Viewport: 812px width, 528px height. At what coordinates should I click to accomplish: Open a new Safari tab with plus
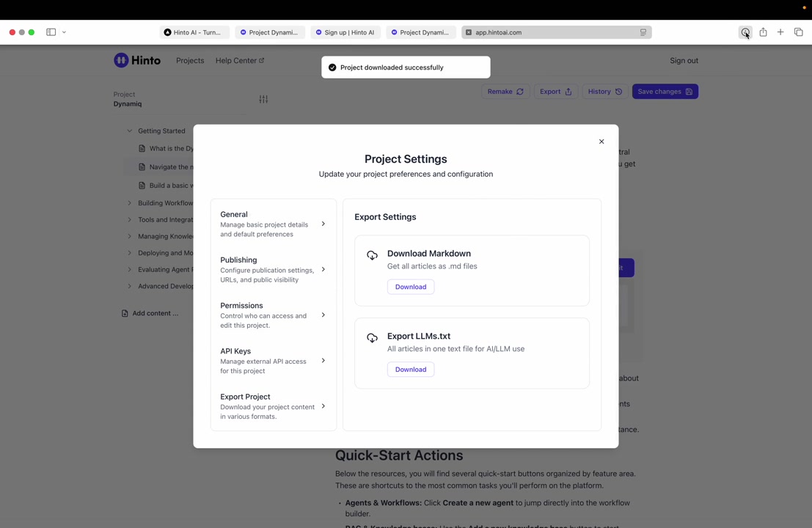[x=780, y=32]
